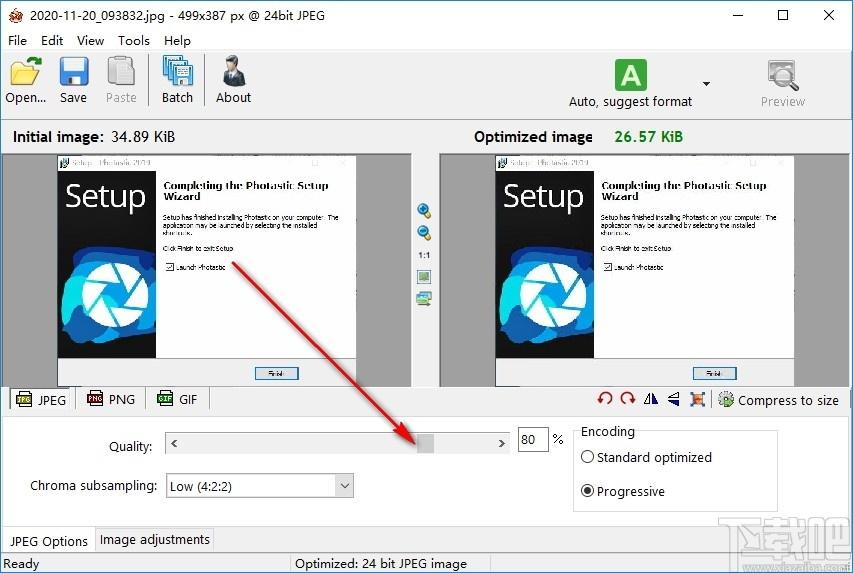The height and width of the screenshot is (573, 853).
Task: Open the About dialog
Action: coord(233,80)
